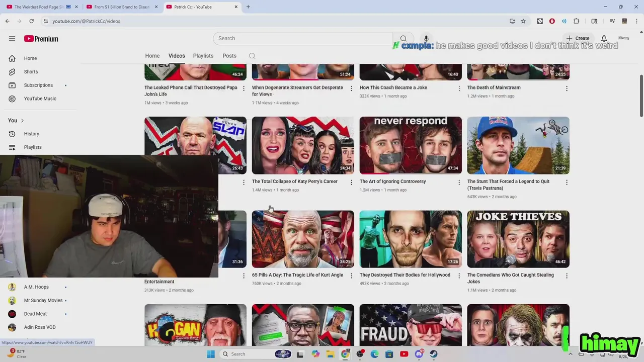The height and width of the screenshot is (362, 644).
Task: Click the taskbar Search box
Action: click(x=257, y=354)
